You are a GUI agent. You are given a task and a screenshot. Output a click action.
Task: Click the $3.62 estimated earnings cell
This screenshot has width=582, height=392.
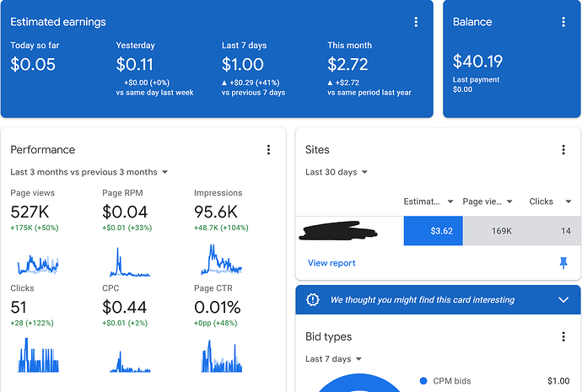pos(434,231)
